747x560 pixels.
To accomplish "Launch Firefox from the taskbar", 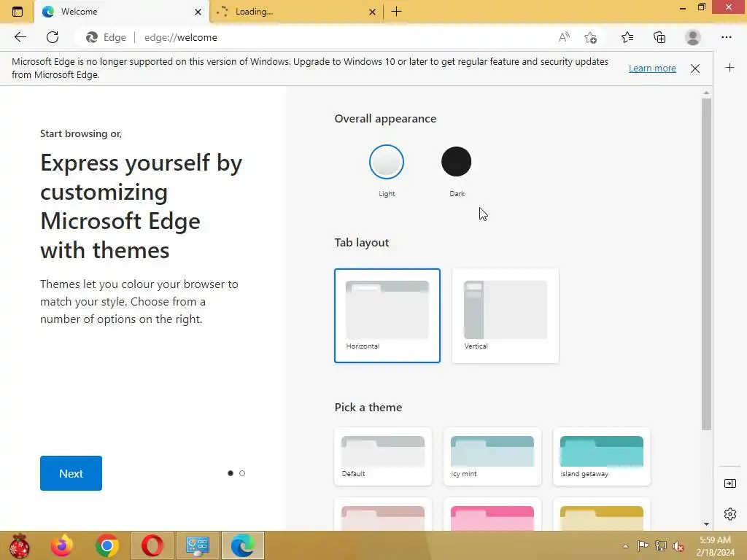I will coord(62,545).
